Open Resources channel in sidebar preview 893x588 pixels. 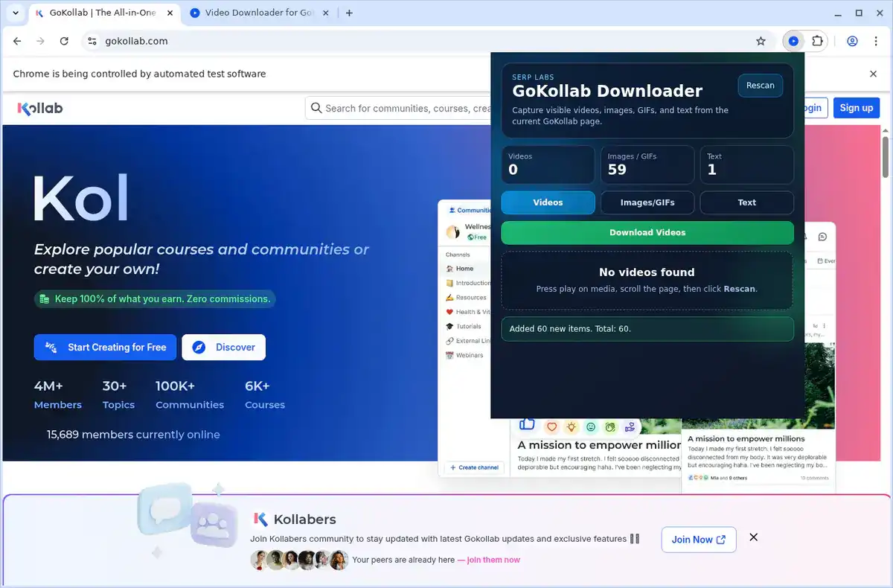[x=471, y=298]
